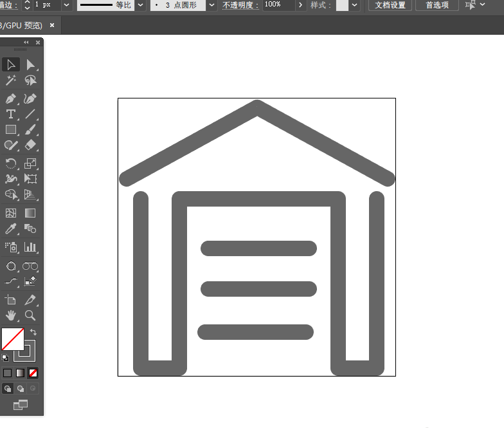Select the Zoom magnifier tool
The height and width of the screenshot is (428, 504).
(x=30, y=315)
